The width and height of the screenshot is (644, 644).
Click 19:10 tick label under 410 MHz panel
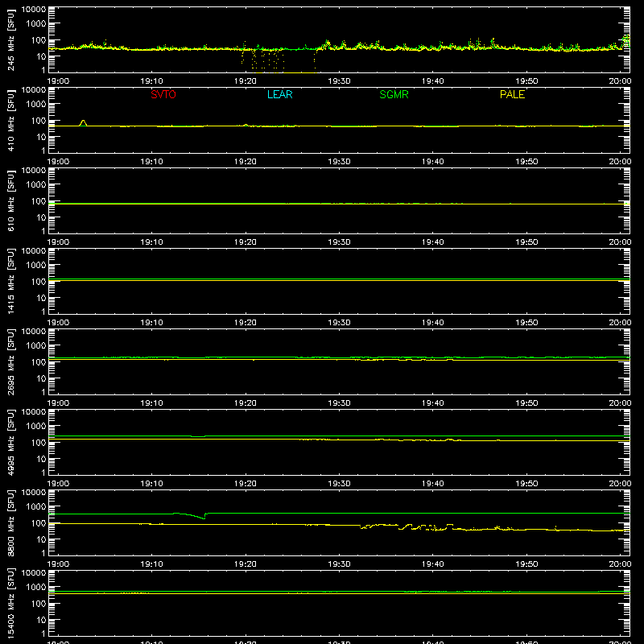tap(151, 162)
